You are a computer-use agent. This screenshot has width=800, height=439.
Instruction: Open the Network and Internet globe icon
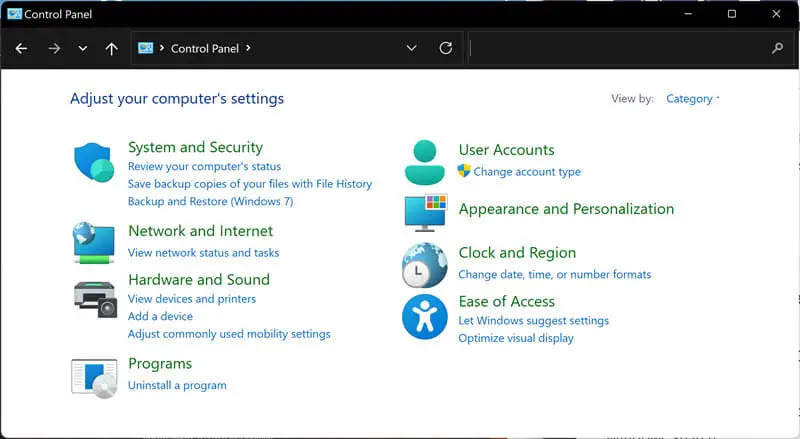(x=94, y=242)
